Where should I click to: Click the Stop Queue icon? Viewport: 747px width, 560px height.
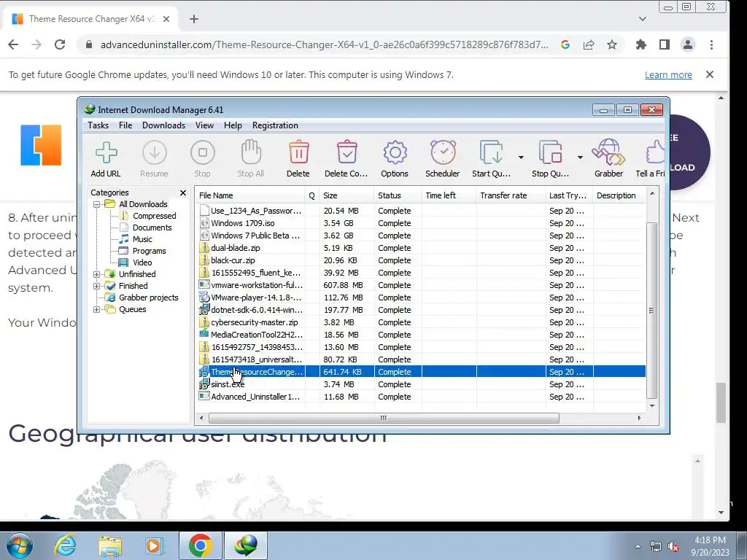pos(550,159)
